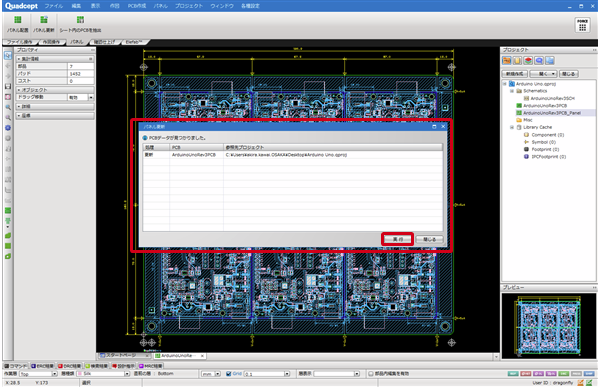Click the first green button in bottom-right strip
600x387 pixels.
[x=513, y=374]
